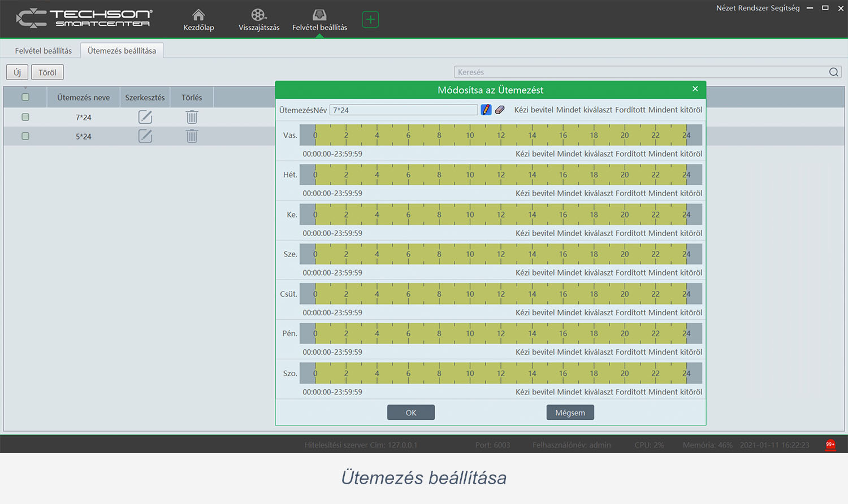Tick the checkbox for 7*24 row
Viewport: 848px width, 504px height.
[x=25, y=117]
